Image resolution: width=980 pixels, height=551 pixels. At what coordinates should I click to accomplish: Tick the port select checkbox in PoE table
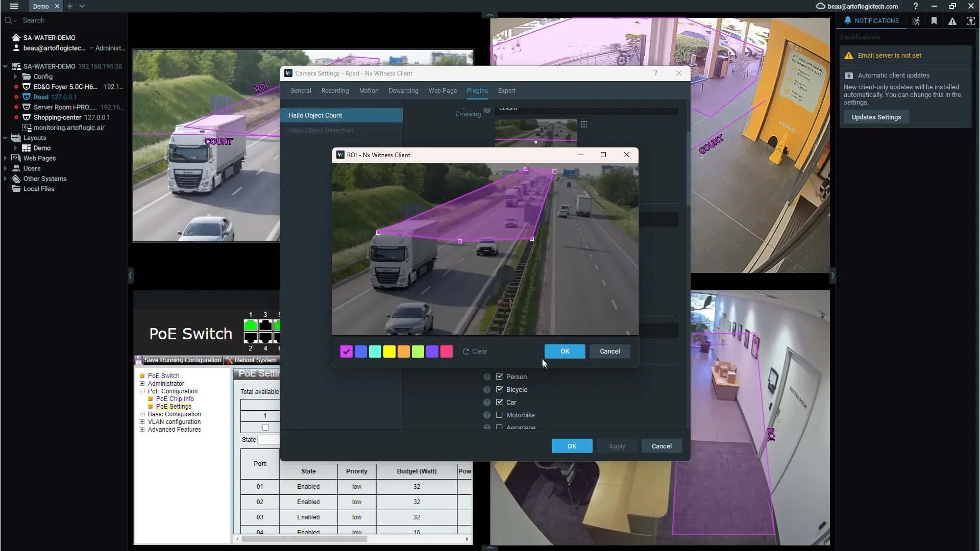coord(265,428)
